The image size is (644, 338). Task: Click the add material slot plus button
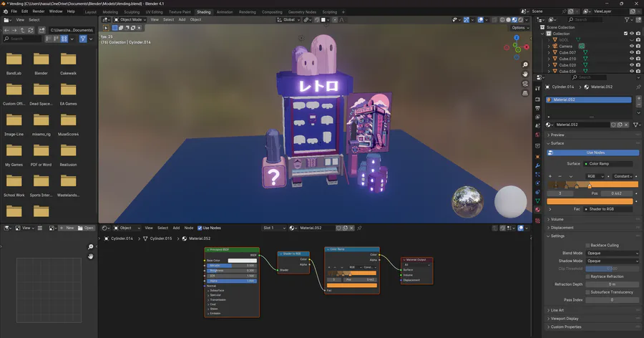(639, 99)
